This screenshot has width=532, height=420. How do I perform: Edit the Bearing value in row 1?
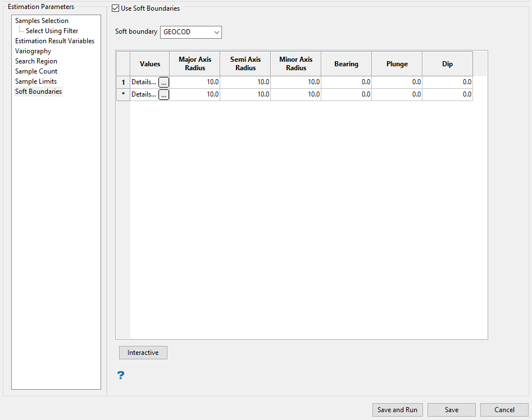point(346,82)
